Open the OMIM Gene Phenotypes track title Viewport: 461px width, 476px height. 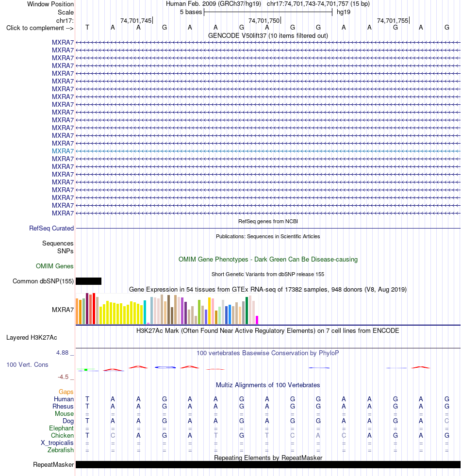click(x=268, y=260)
